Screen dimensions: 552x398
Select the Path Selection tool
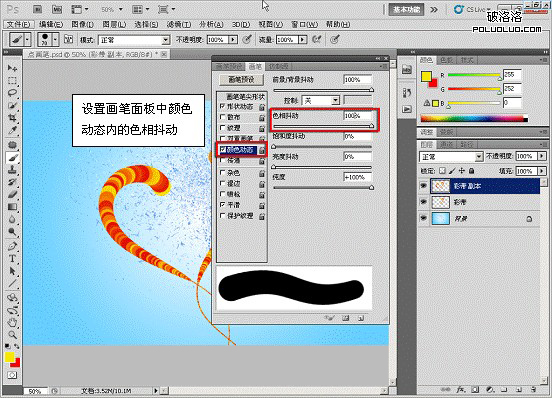[12, 271]
